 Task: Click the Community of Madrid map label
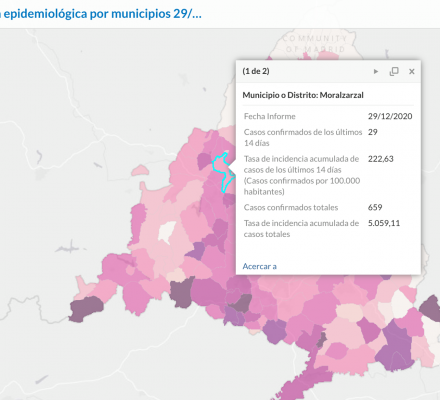tap(314, 44)
